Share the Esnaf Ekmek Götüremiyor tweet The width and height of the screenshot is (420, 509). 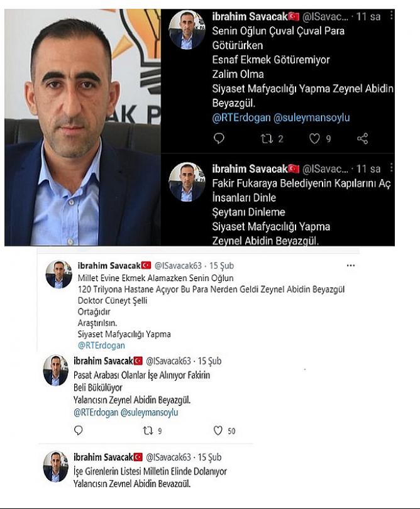click(363, 139)
